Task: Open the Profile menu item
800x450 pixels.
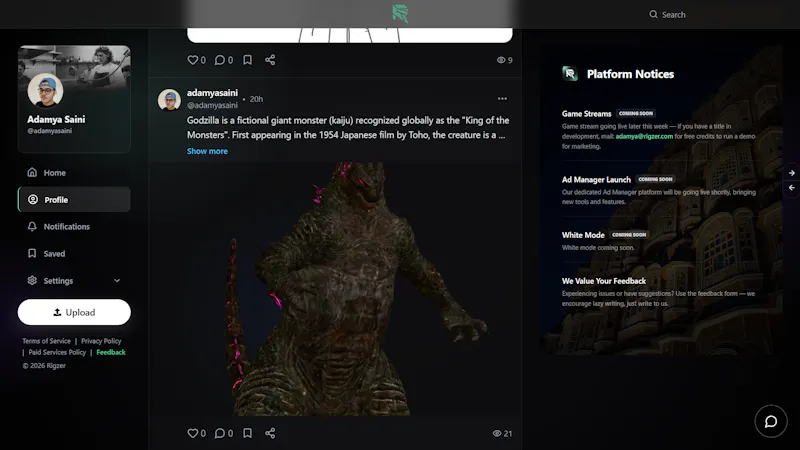Action: (x=74, y=199)
